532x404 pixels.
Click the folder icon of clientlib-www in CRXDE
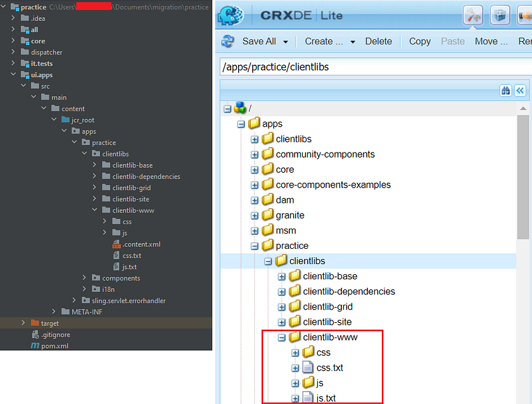click(294, 336)
